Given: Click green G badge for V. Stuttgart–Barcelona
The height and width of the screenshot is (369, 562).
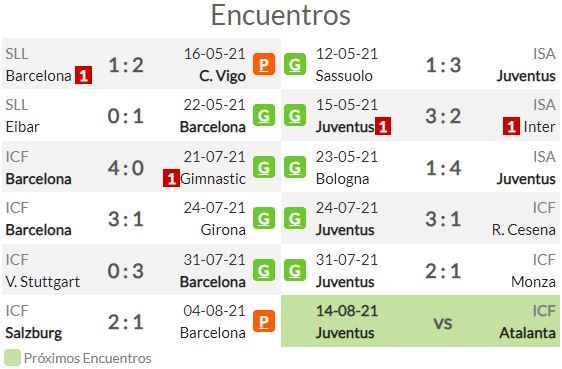Looking at the screenshot, I should pyautogui.click(x=264, y=270).
